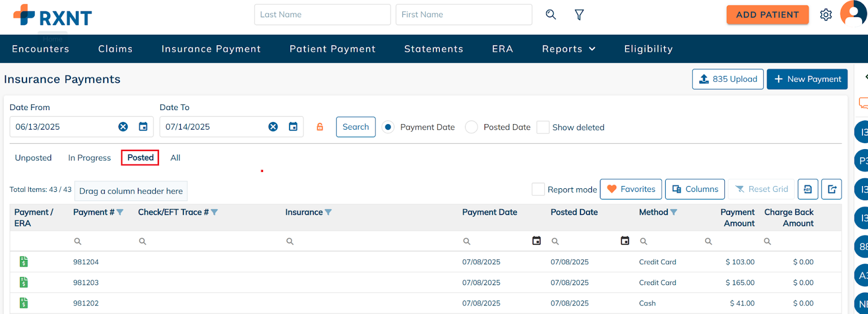The height and width of the screenshot is (314, 868).
Task: Enable the Show deleted checkbox
Action: coord(542,127)
